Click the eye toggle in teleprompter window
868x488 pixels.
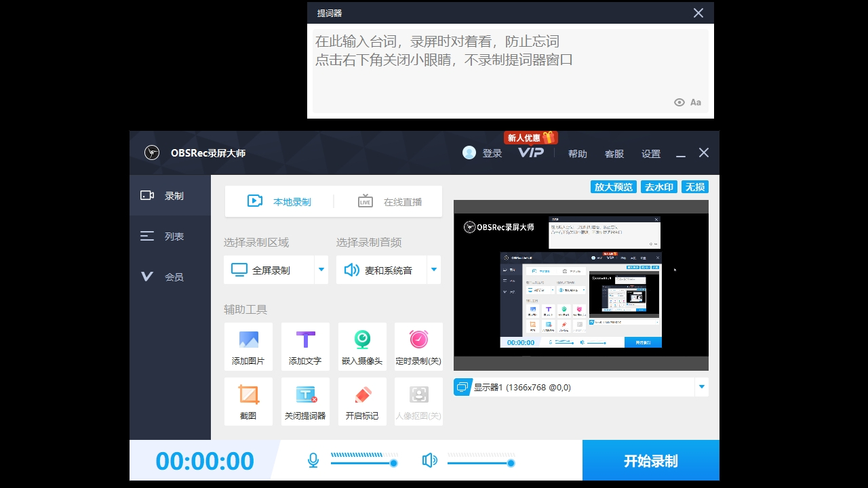(679, 102)
